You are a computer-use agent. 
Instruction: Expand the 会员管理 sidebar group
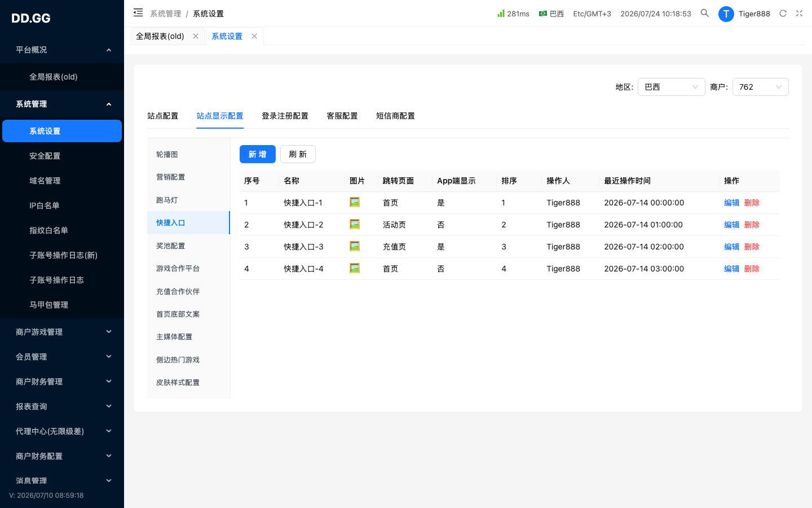62,357
